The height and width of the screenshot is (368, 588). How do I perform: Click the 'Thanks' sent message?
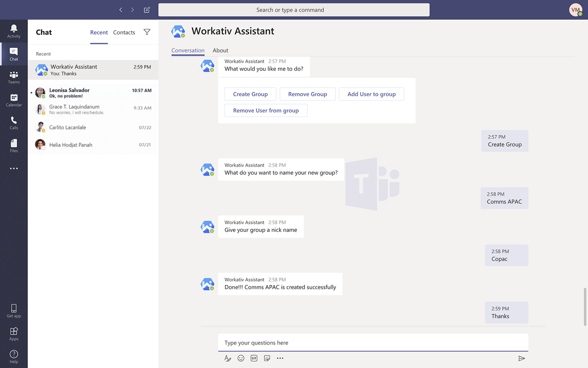coord(507,312)
